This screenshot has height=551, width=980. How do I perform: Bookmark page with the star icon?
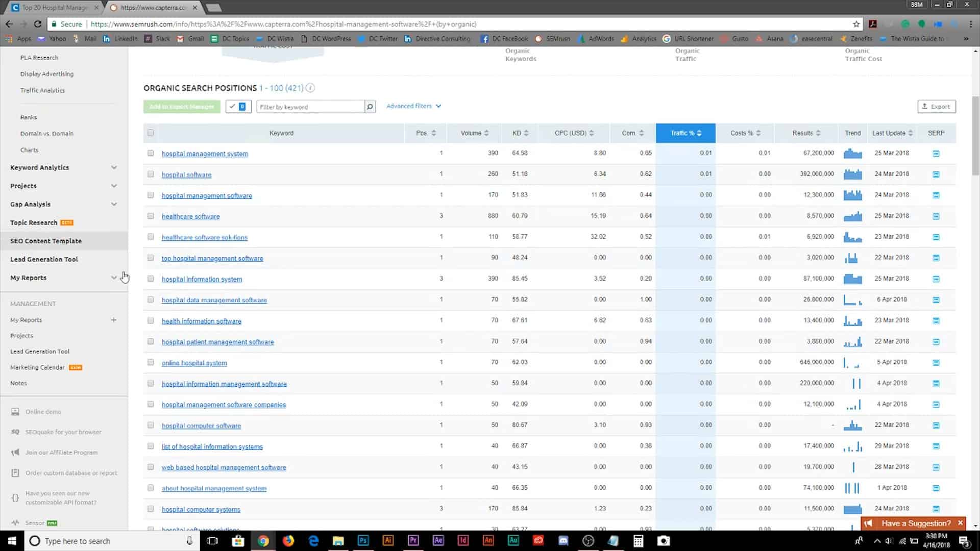click(x=856, y=24)
